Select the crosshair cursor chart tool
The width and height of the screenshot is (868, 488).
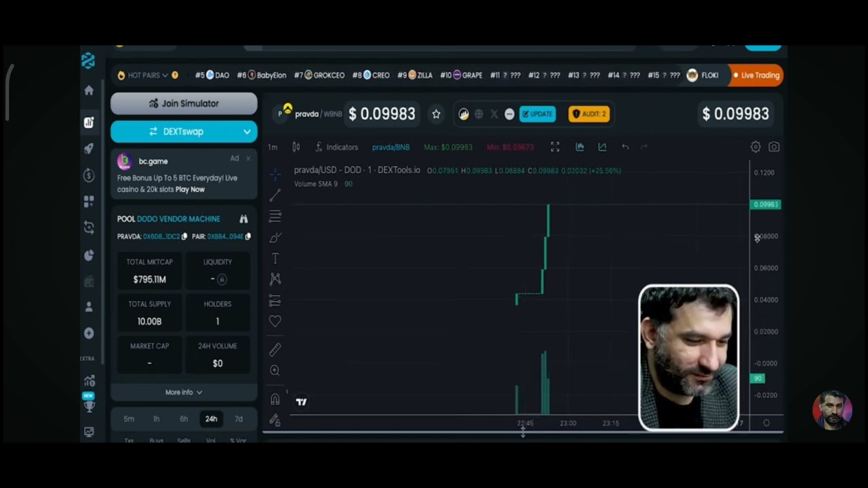click(275, 175)
